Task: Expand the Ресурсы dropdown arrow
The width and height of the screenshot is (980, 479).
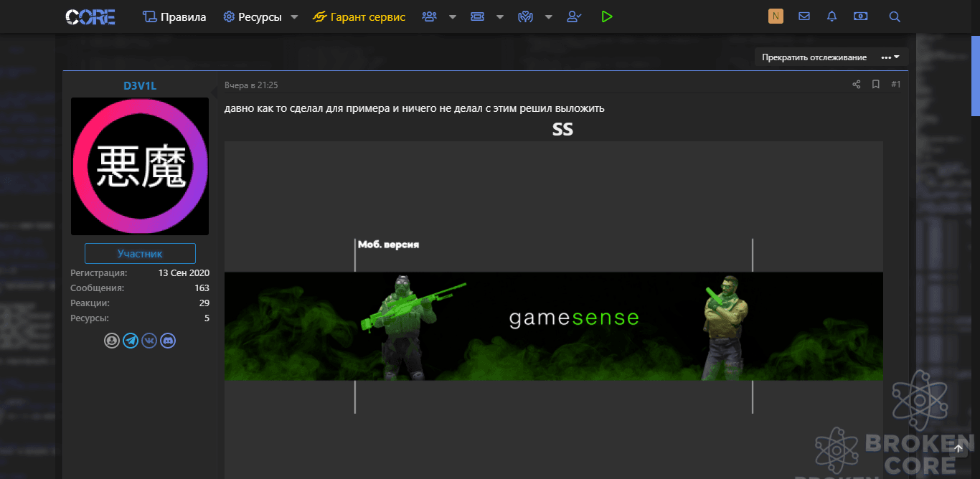Action: coord(296,16)
